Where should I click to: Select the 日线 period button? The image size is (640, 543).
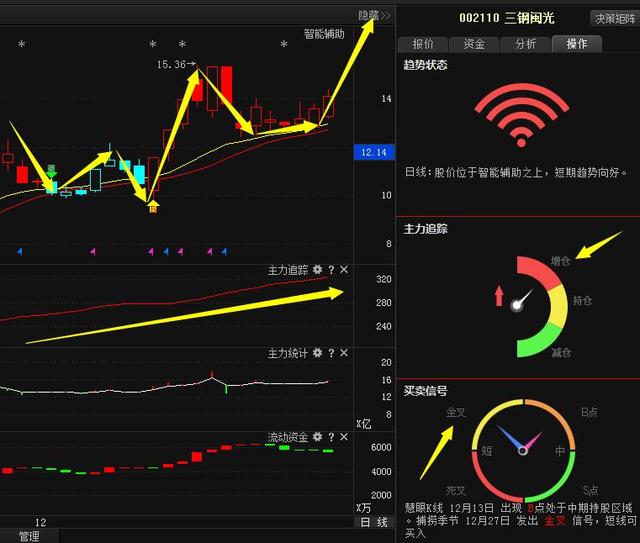(x=374, y=522)
